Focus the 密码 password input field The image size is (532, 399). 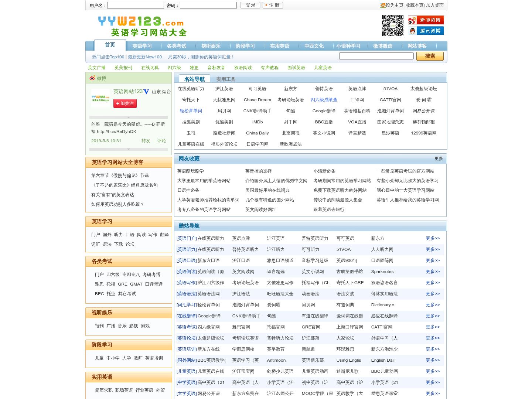208,6
